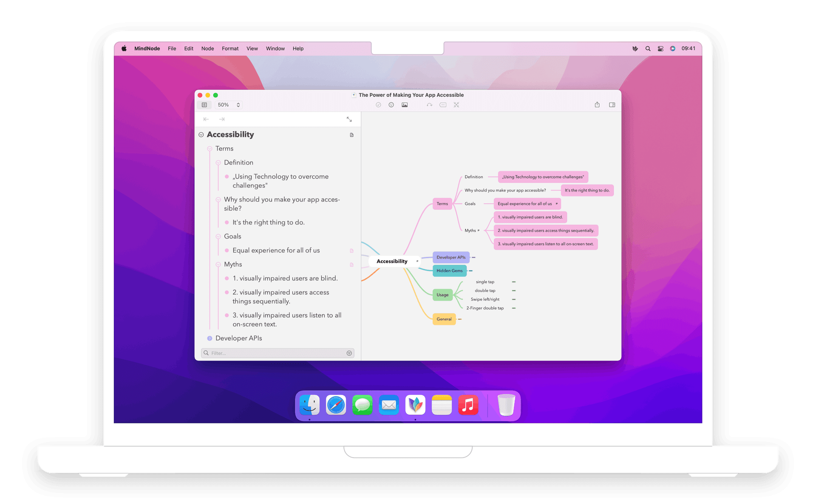This screenshot has width=816, height=504.
Task: Click the green Usage node on the mind map
Action: coord(442,295)
